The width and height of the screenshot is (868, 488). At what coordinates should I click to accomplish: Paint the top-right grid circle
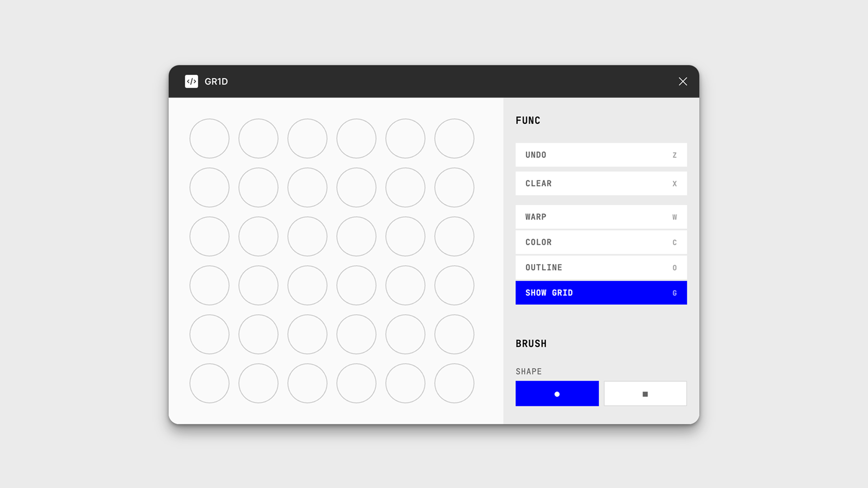pyautogui.click(x=454, y=139)
